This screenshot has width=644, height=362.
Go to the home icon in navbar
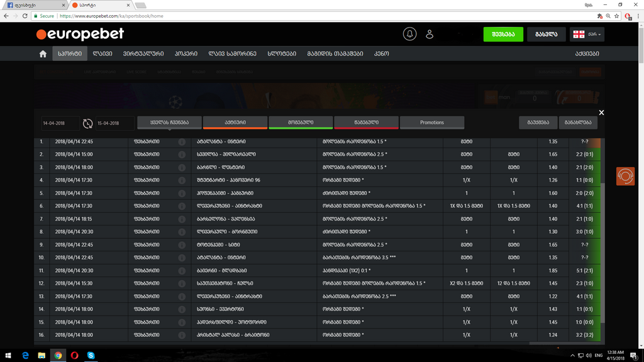click(x=43, y=54)
